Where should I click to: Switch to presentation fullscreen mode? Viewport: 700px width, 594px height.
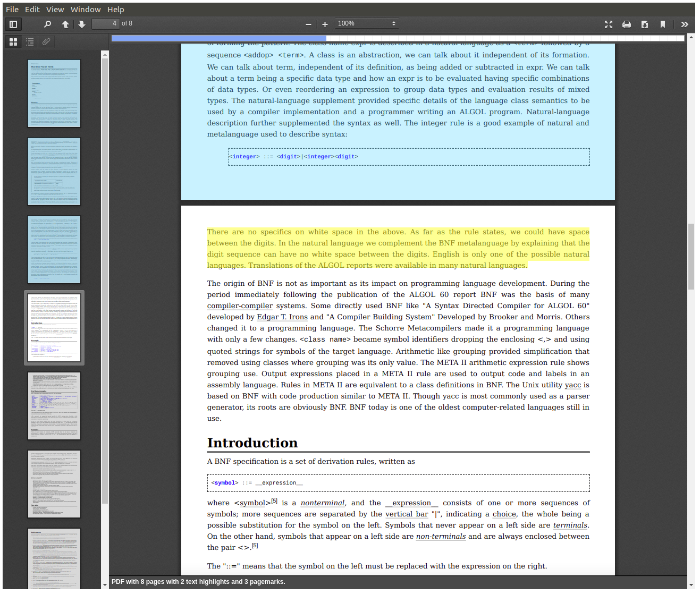click(x=609, y=24)
